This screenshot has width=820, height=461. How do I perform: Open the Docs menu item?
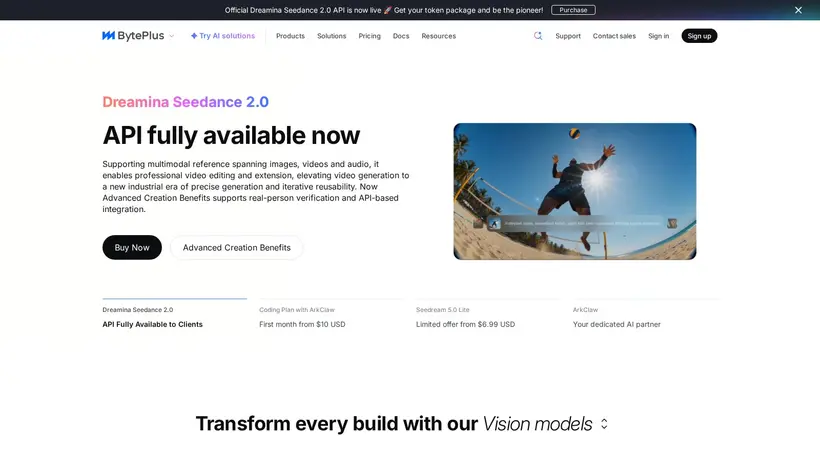(401, 36)
